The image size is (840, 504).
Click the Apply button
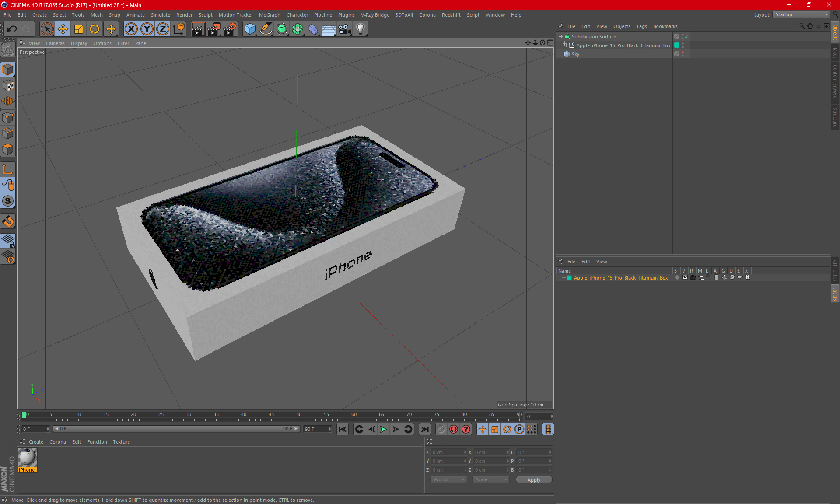534,480
